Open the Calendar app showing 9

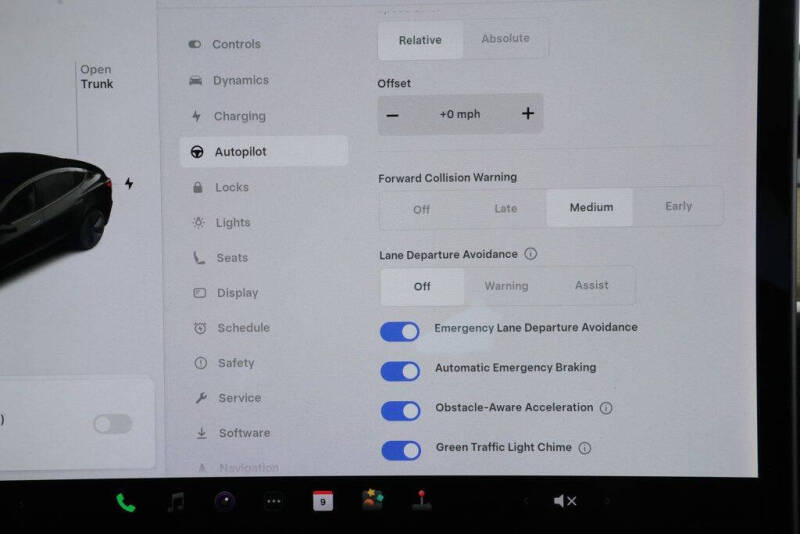322,501
